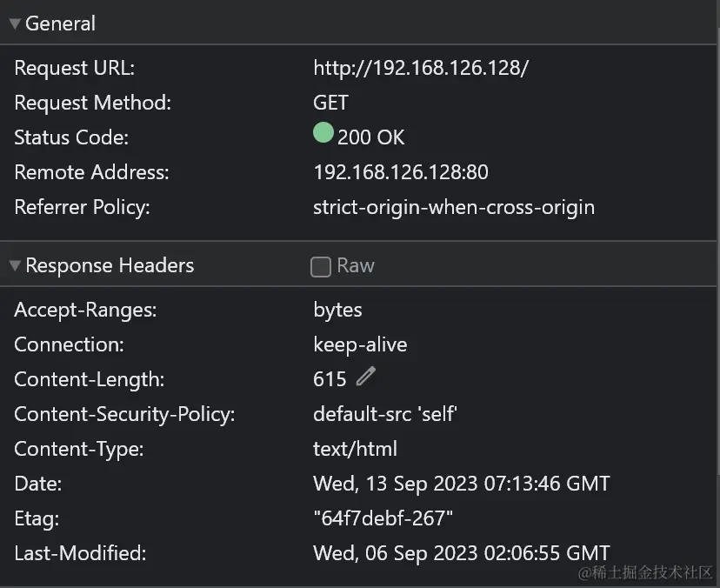The height and width of the screenshot is (588, 720).
Task: Click the Etag value "64f7debf-267"
Action: [383, 518]
